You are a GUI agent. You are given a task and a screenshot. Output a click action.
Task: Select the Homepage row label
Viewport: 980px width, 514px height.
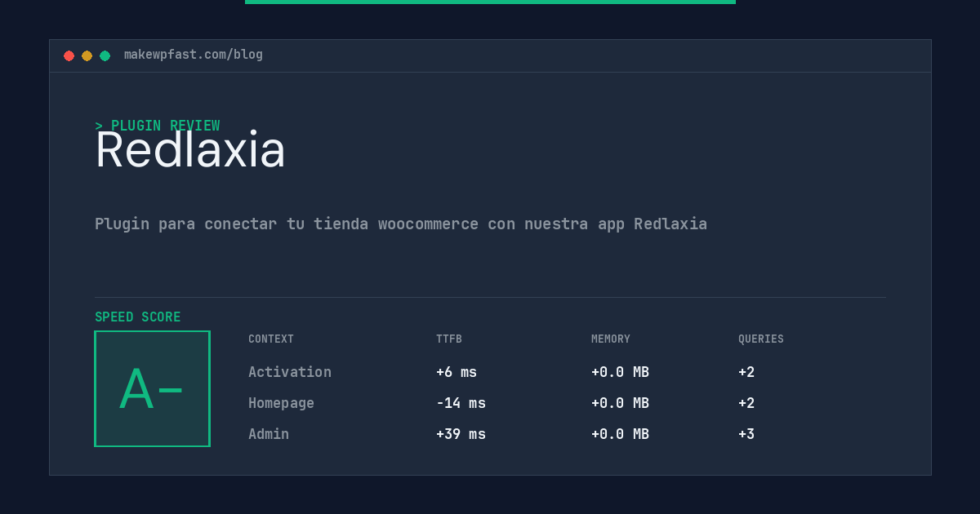click(281, 403)
